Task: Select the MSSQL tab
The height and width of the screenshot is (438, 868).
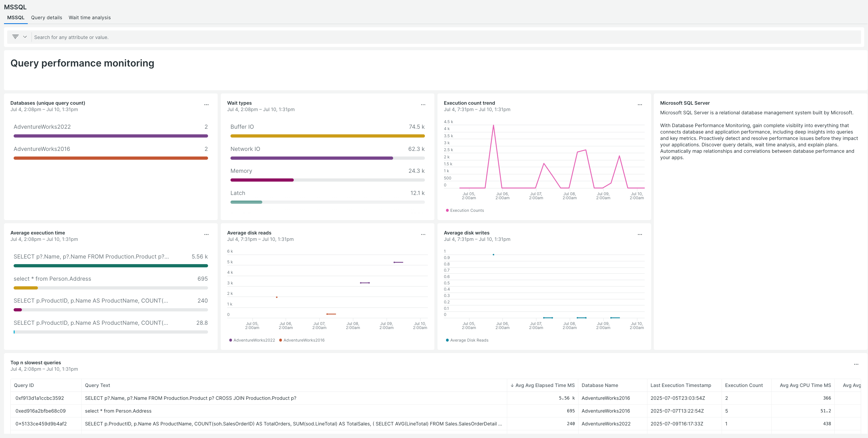Action: [x=15, y=17]
